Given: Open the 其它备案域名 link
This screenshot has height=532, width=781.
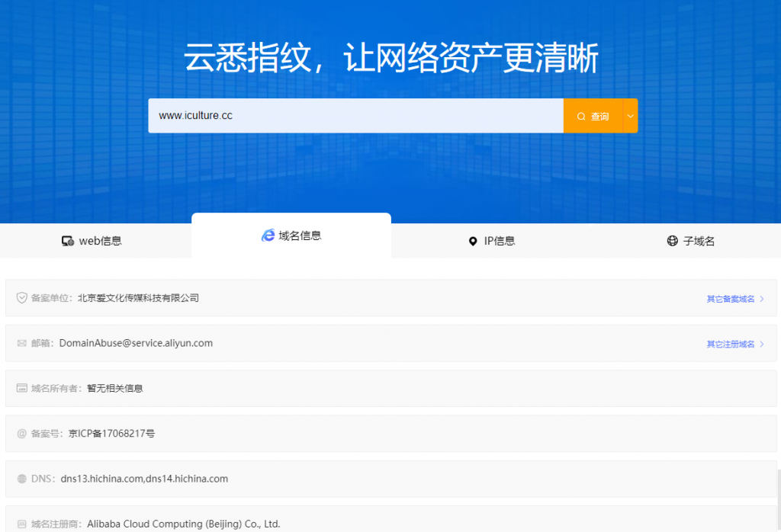Looking at the screenshot, I should pos(730,299).
